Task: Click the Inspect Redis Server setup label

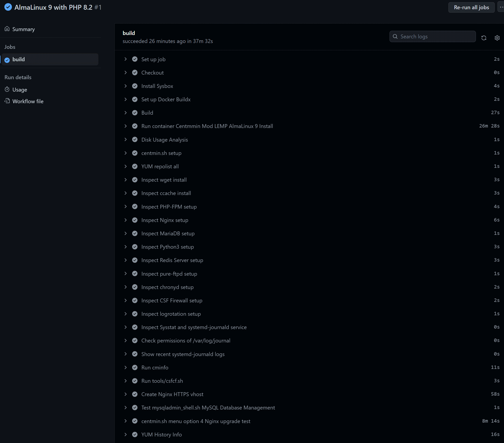Action: point(172,260)
